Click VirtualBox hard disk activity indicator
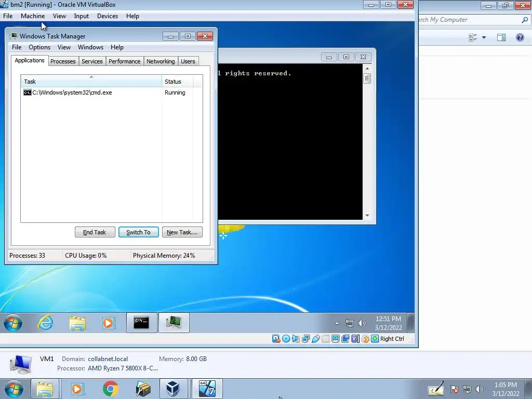 (x=276, y=339)
